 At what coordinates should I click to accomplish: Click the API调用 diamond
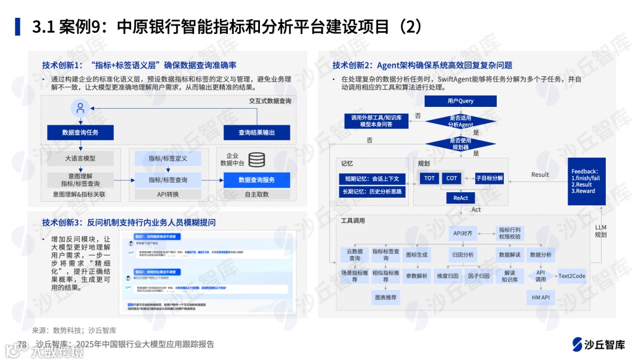(541, 276)
